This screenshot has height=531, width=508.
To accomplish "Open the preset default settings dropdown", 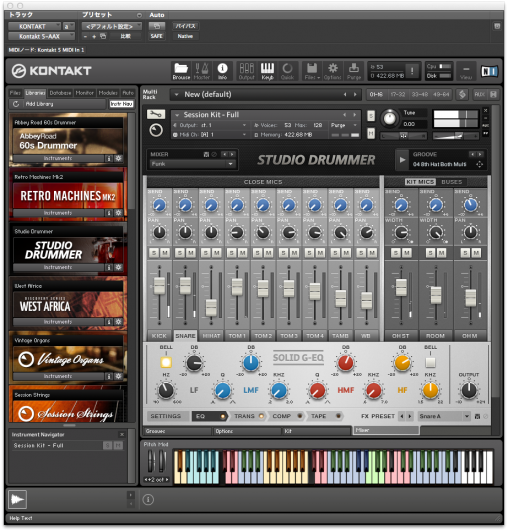I will [111, 26].
